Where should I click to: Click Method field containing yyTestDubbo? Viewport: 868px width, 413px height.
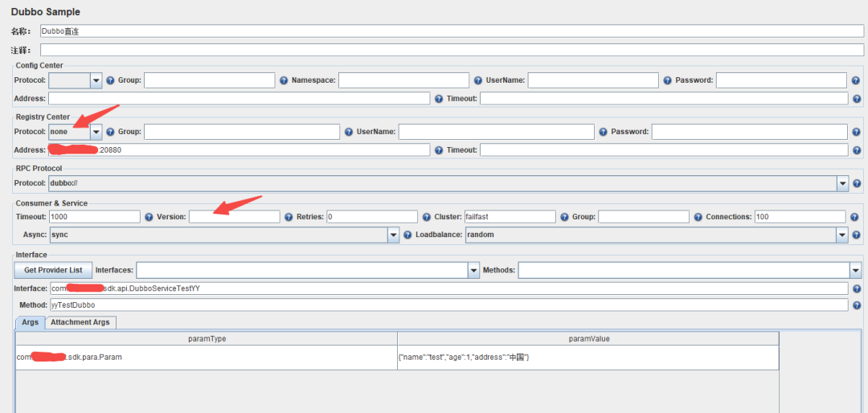[449, 305]
